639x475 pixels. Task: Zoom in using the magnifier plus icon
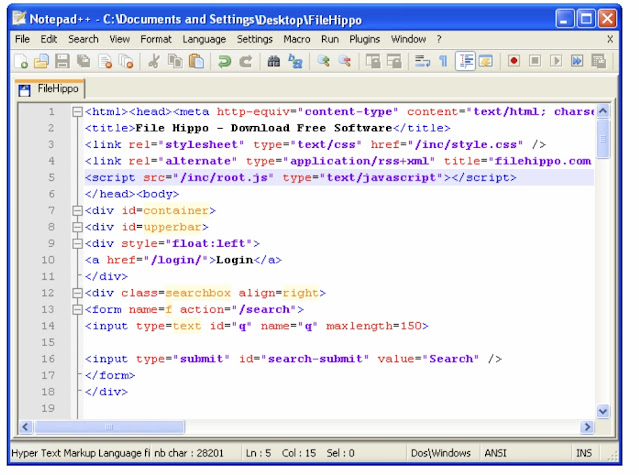324,62
